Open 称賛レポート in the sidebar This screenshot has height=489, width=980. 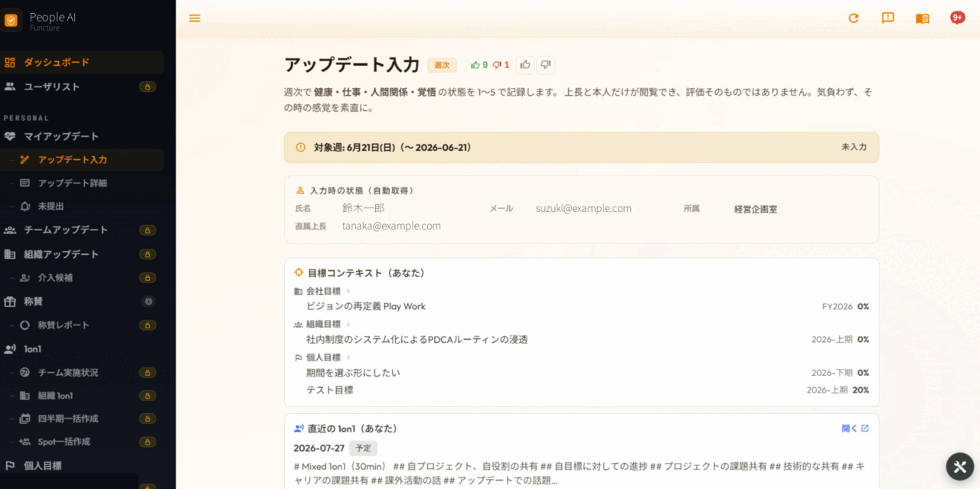click(82, 324)
